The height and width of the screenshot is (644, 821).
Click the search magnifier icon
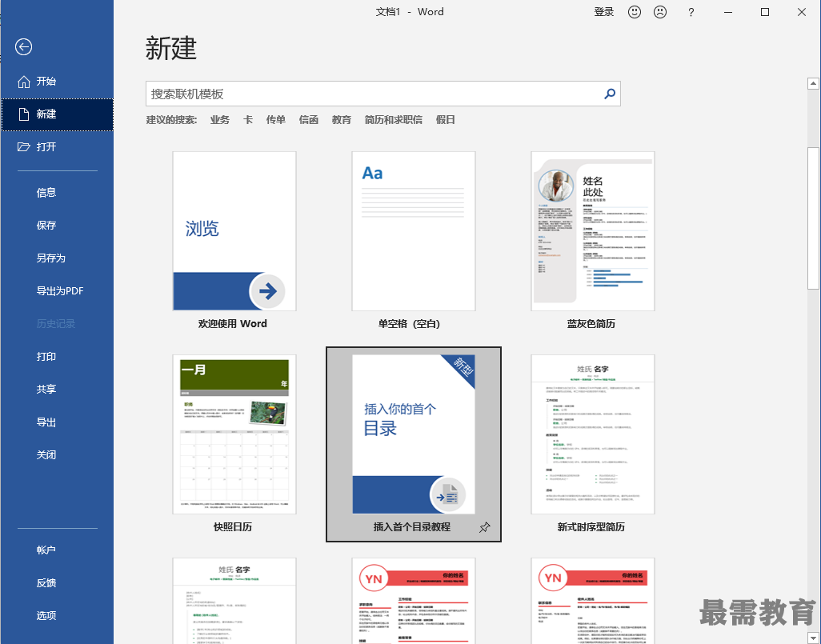pos(610,94)
